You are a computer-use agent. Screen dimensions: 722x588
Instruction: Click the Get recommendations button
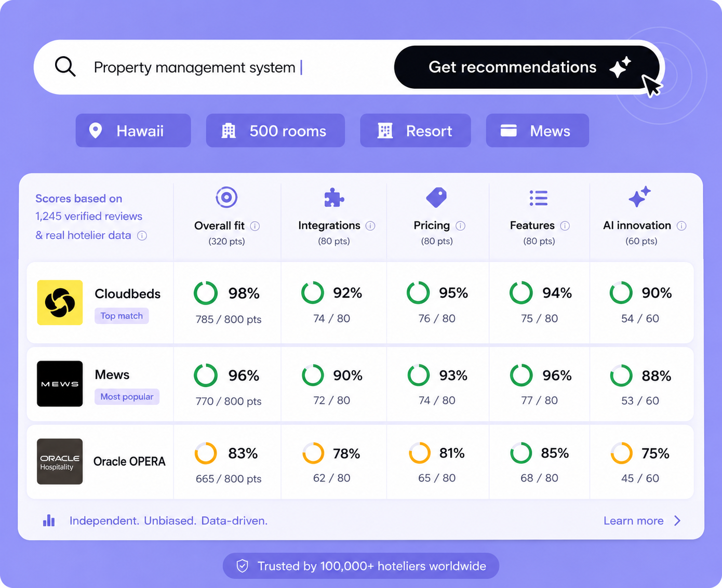(x=527, y=67)
